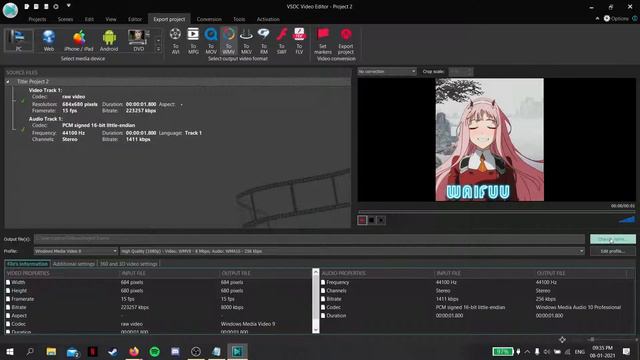Open Steam from the taskbar
The image size is (640, 360).
(x=113, y=351)
